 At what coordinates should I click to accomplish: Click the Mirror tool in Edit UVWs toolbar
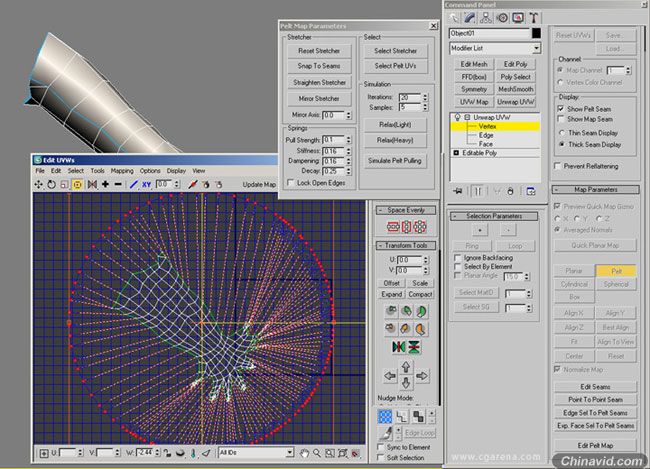click(x=92, y=185)
